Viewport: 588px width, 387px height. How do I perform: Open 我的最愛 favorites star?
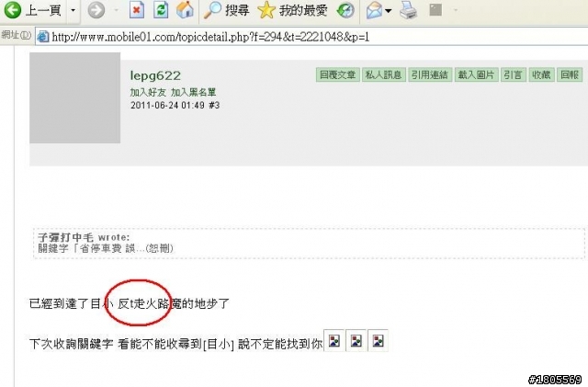(292, 10)
